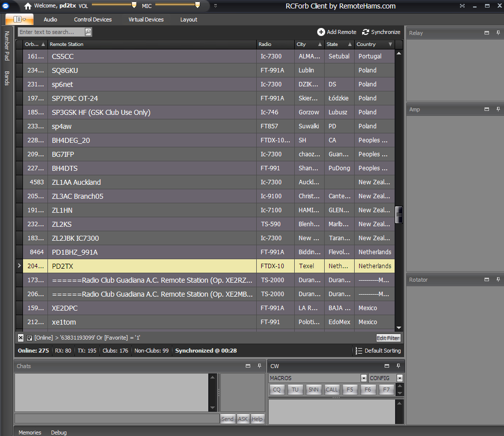Open the orange application menu dropdown
This screenshot has height=436, width=504.
pos(19,19)
